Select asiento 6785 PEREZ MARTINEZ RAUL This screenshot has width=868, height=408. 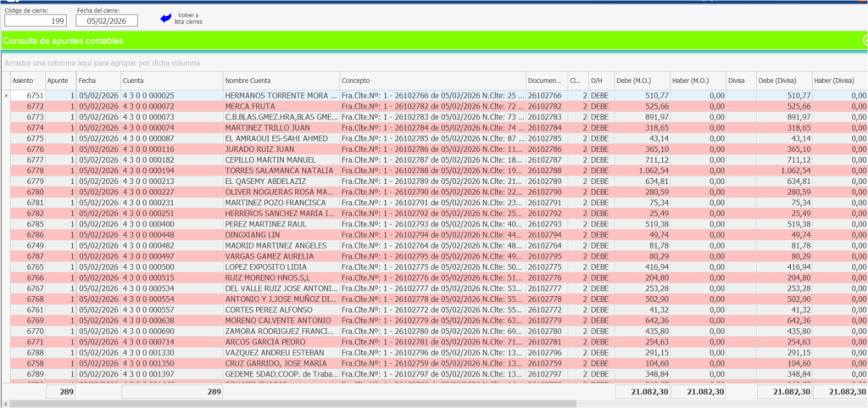280,224
